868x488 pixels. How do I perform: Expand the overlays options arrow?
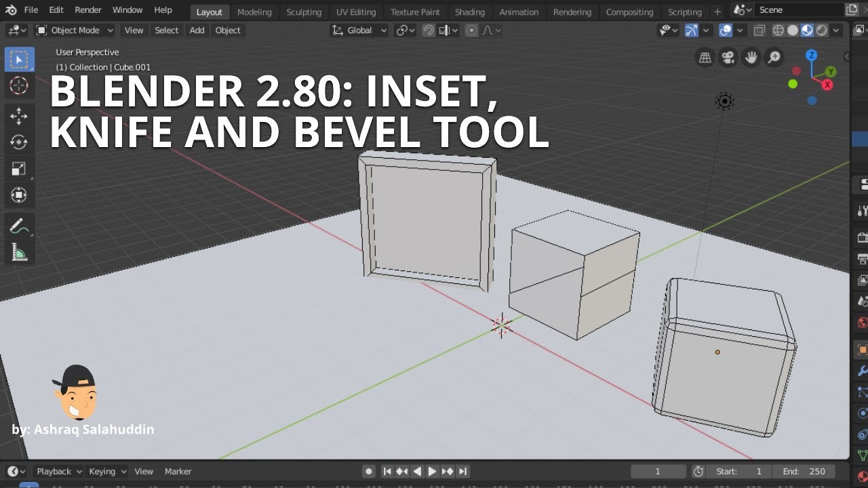coord(740,30)
